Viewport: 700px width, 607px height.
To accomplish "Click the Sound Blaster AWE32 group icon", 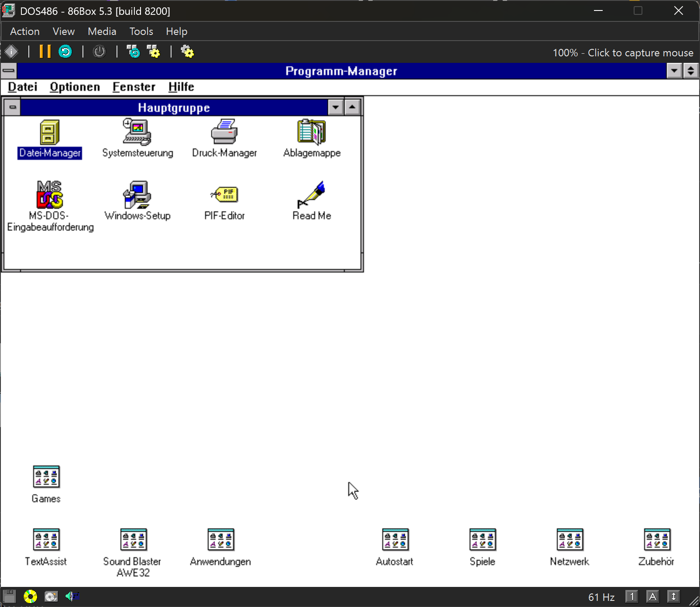I will pyautogui.click(x=134, y=539).
